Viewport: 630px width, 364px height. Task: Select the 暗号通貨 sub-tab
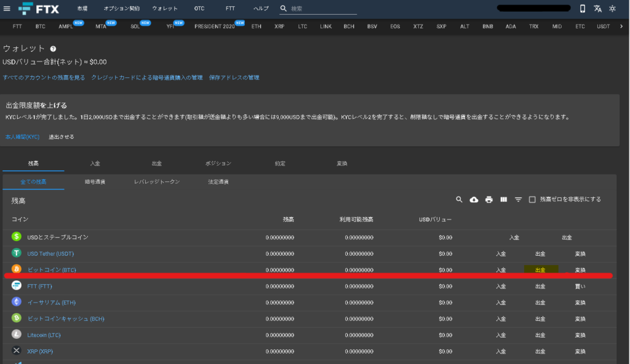(95, 182)
